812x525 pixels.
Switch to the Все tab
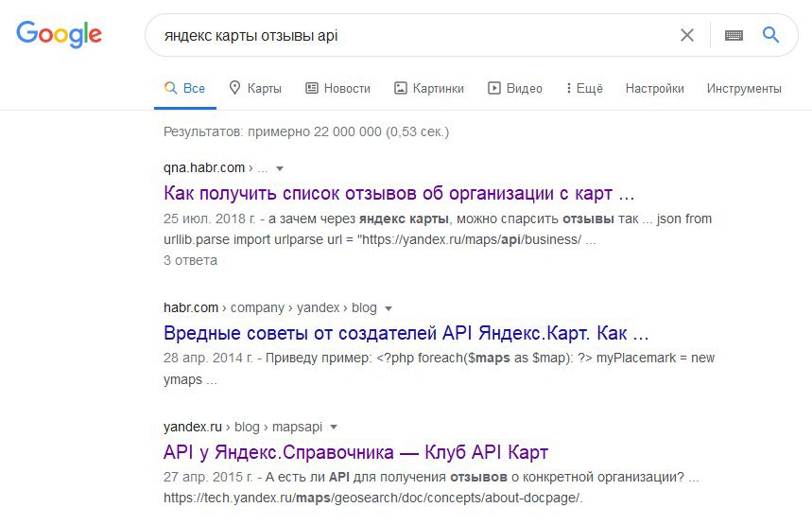(x=185, y=89)
